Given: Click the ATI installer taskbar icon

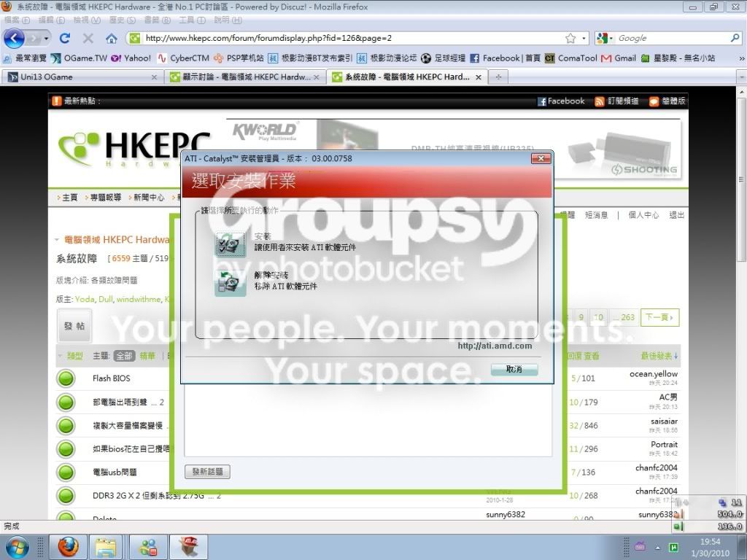Looking at the screenshot, I should pos(189,547).
